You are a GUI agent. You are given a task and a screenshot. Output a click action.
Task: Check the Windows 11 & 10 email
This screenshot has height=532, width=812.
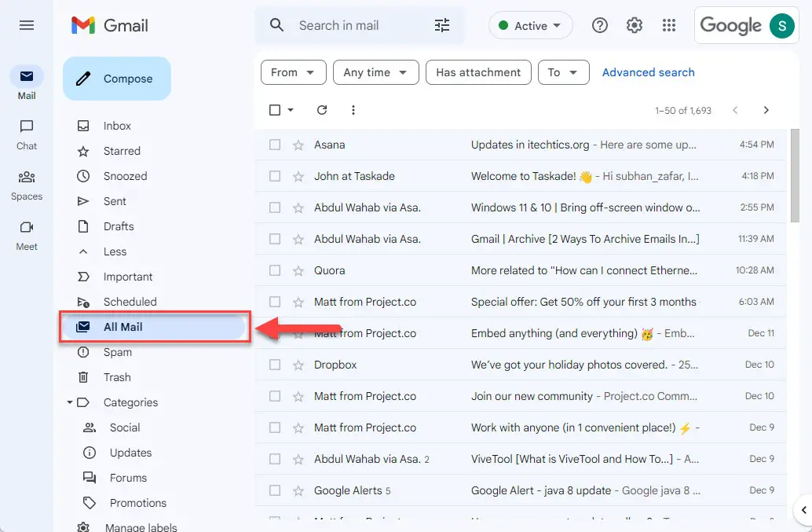click(x=275, y=207)
